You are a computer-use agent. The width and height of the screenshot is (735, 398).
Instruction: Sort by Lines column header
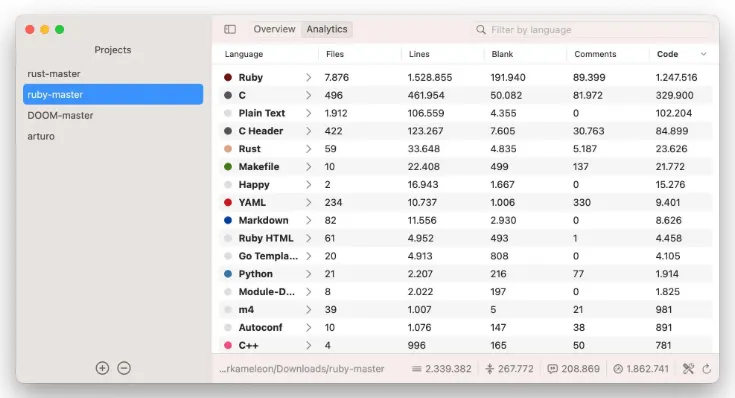pyautogui.click(x=419, y=54)
